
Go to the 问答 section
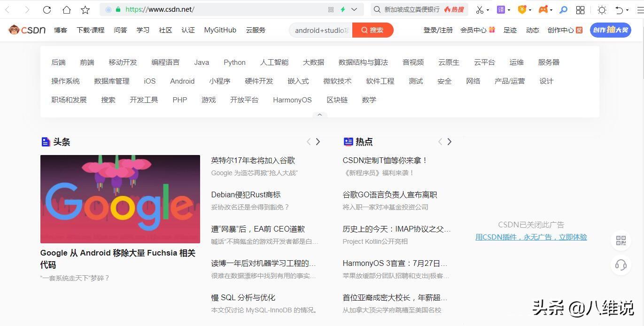120,30
